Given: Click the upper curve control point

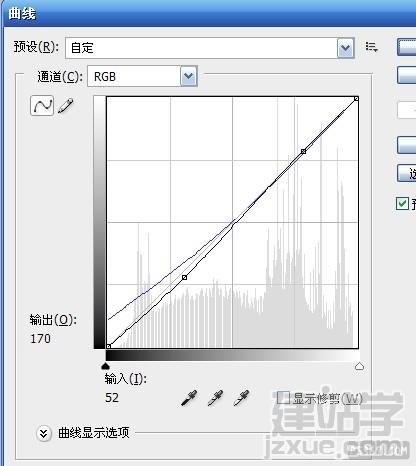Looking at the screenshot, I should tap(303, 151).
